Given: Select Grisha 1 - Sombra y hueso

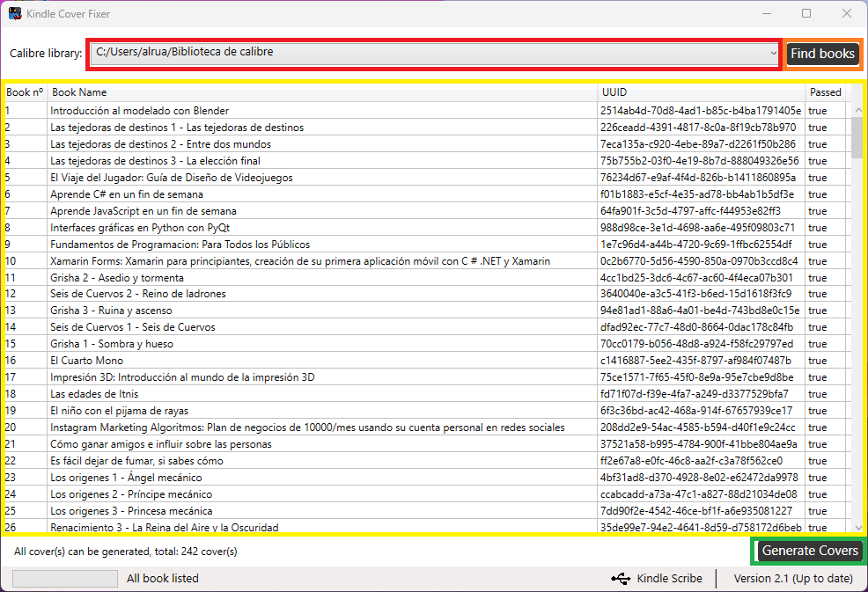Looking at the screenshot, I should 425,344.
